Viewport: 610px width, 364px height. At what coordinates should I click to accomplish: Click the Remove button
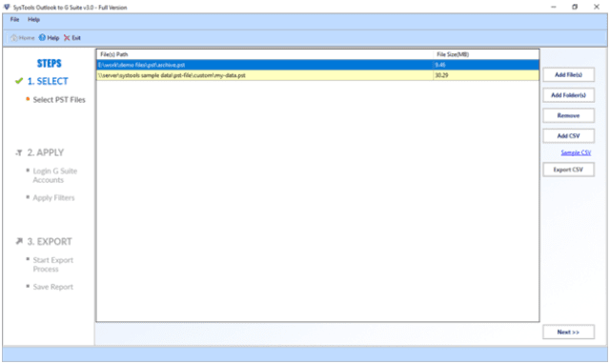tap(568, 115)
